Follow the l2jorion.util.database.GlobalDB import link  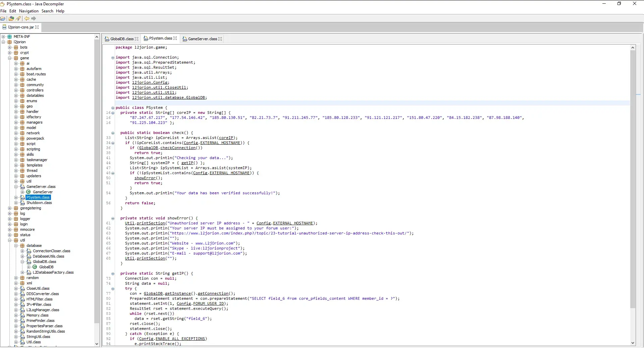click(x=169, y=97)
